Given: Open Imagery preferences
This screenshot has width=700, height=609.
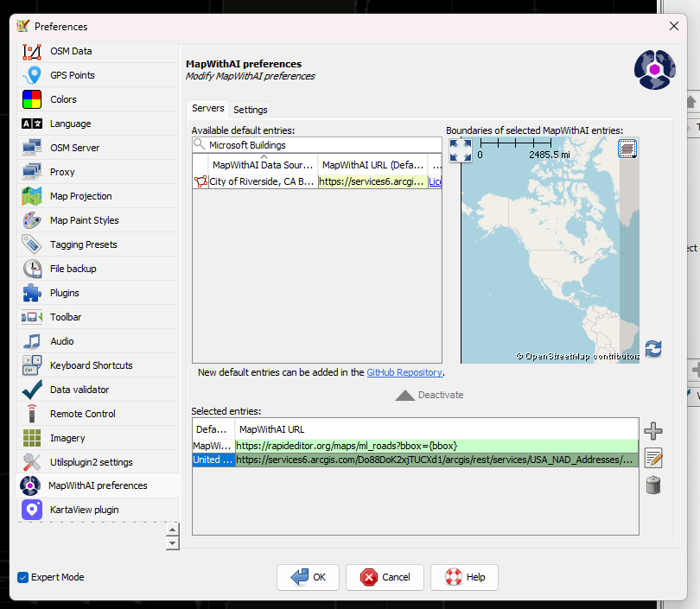Looking at the screenshot, I should point(98,438).
